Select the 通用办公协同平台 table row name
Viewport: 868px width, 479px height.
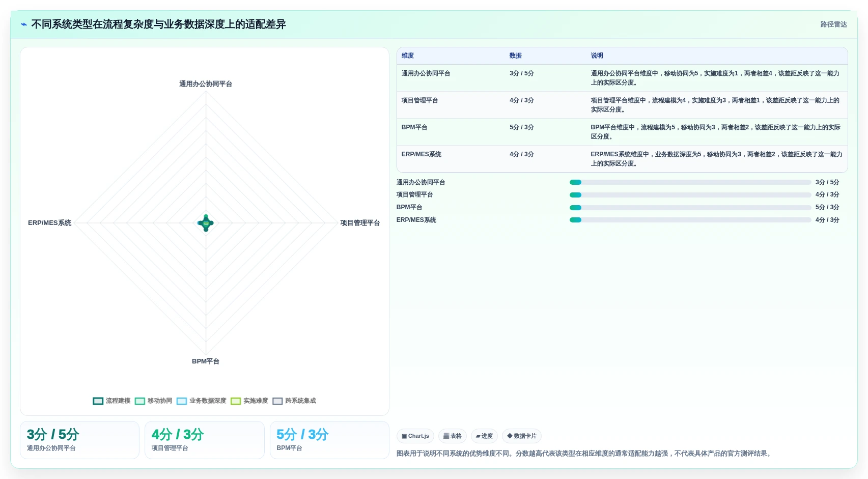(x=426, y=74)
